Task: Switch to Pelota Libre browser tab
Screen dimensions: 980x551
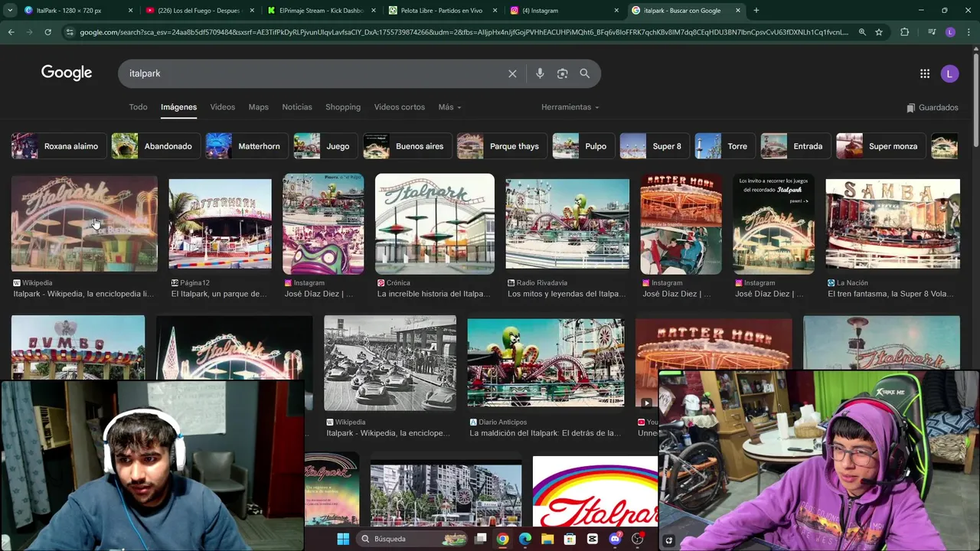Action: [x=443, y=11]
